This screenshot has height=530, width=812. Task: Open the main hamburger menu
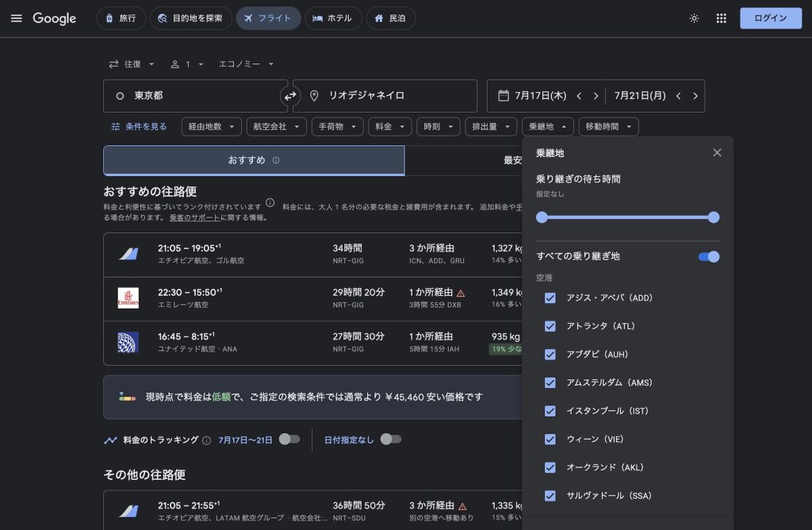pos(16,18)
